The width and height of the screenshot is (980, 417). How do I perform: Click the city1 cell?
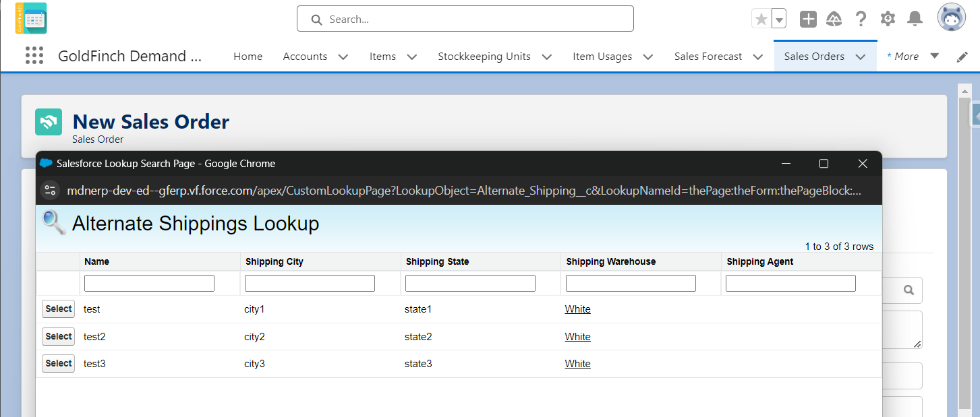pos(254,309)
